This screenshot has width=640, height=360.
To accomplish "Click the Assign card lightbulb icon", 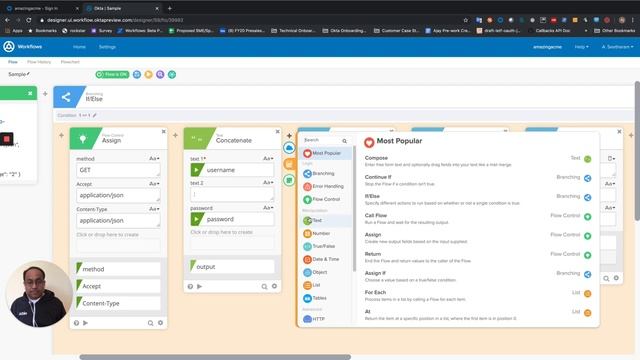I will (x=83, y=139).
